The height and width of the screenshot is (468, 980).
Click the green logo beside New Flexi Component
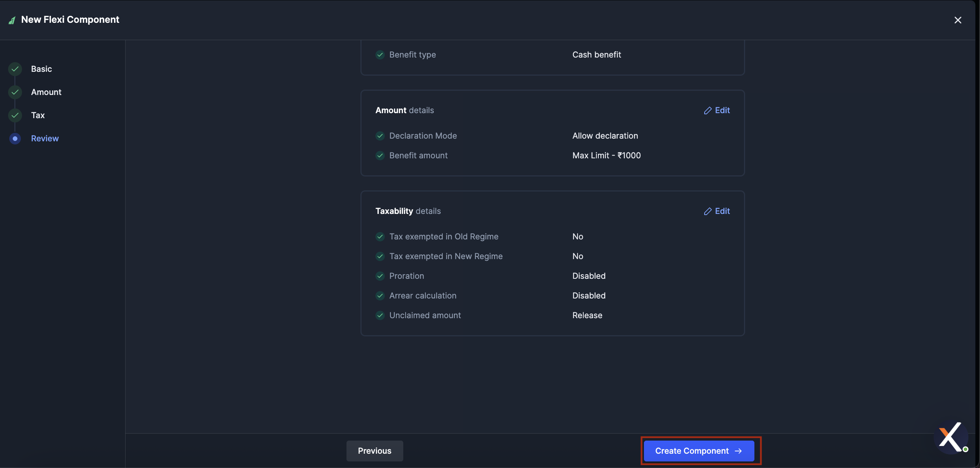point(12,20)
